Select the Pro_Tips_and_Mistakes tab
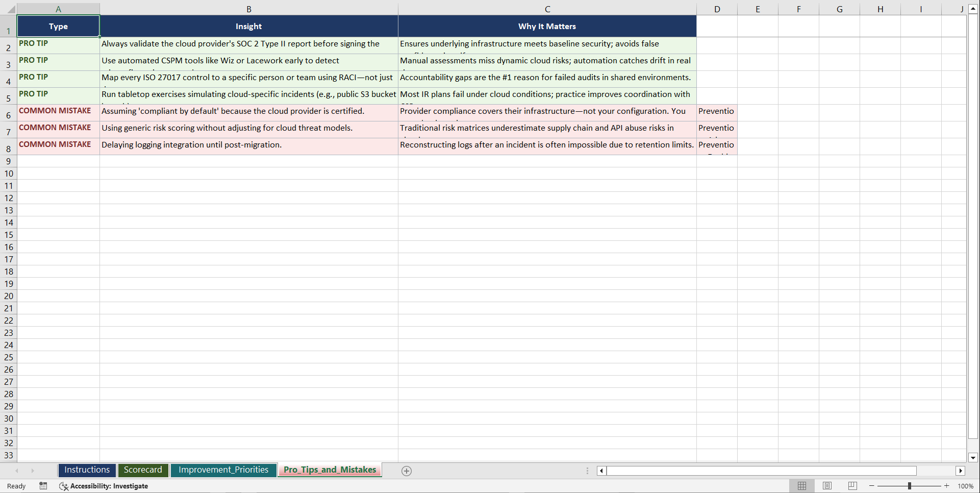 pyautogui.click(x=330, y=470)
